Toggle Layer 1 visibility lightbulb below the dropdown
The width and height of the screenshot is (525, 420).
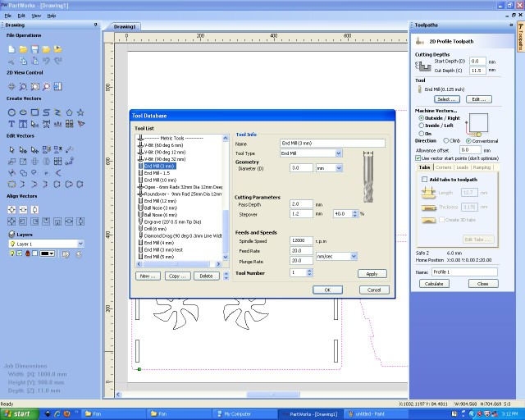pos(12,253)
